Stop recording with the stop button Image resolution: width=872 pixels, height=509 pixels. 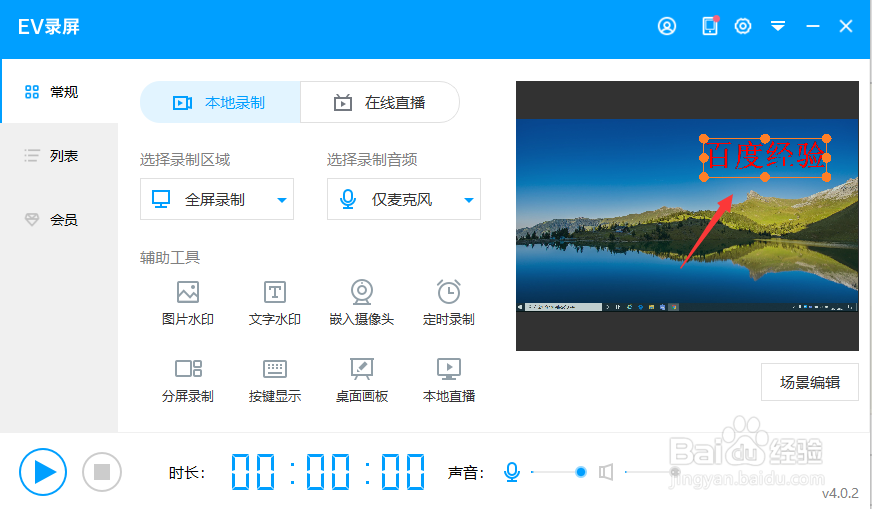pos(102,472)
